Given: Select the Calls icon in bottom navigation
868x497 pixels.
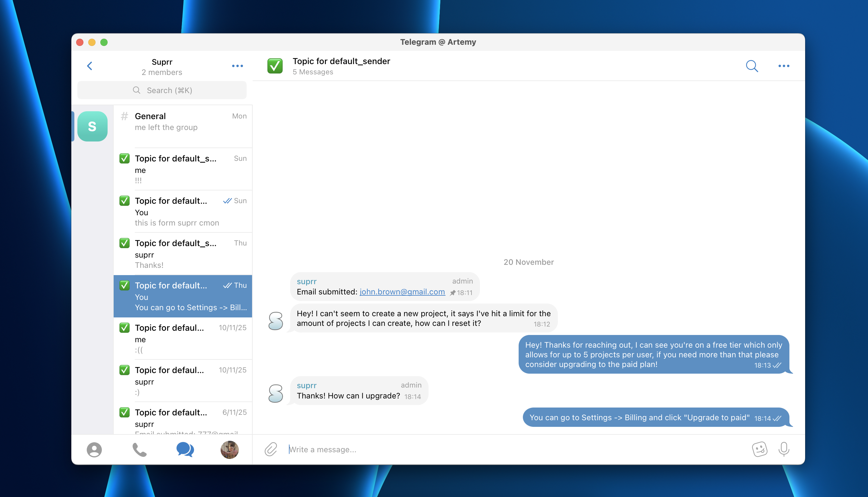Looking at the screenshot, I should pyautogui.click(x=139, y=450).
